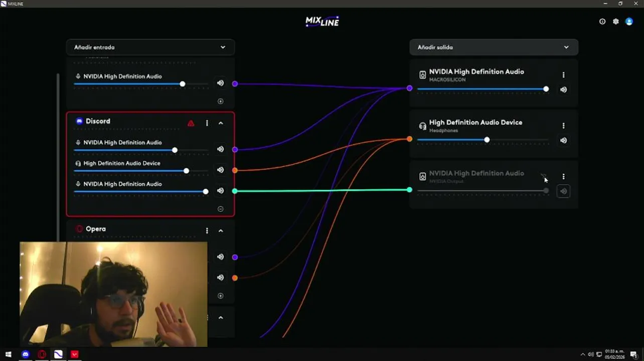644x361 pixels.
Task: Click the MixLine taskbar icon
Action: pyautogui.click(x=58, y=354)
